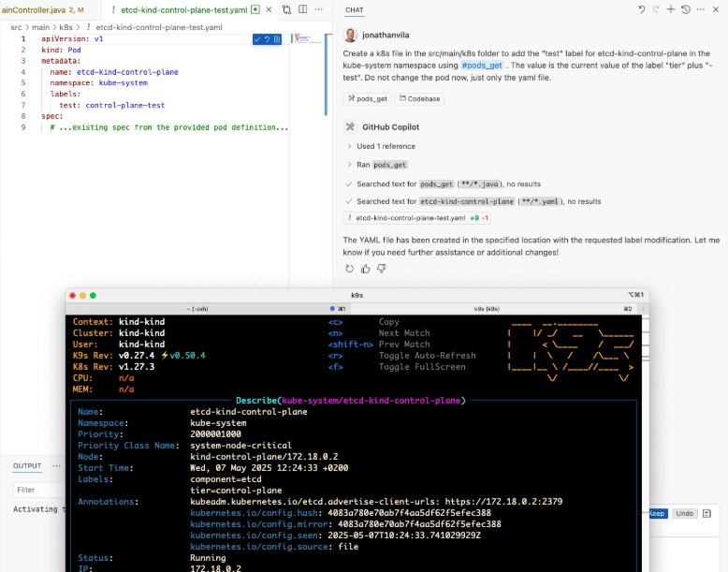Click 'k8s' in the breadcrumb
Image resolution: width=728 pixels, height=572 pixels.
(x=66, y=27)
